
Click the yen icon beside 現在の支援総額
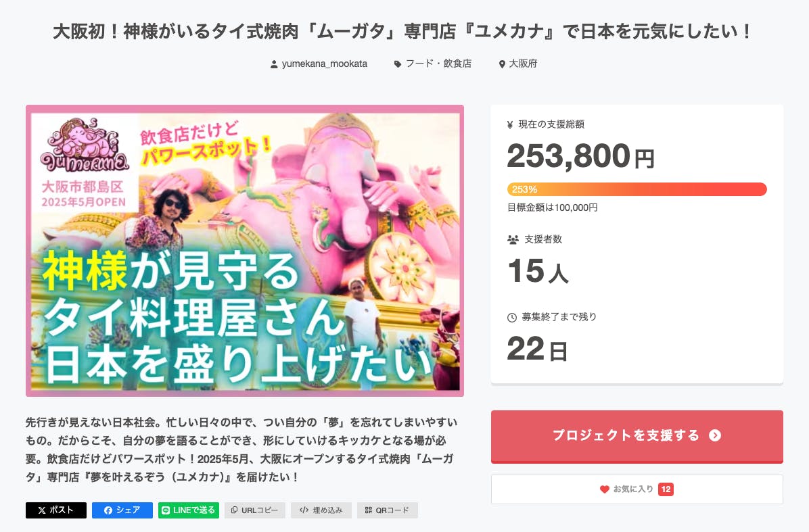(510, 124)
